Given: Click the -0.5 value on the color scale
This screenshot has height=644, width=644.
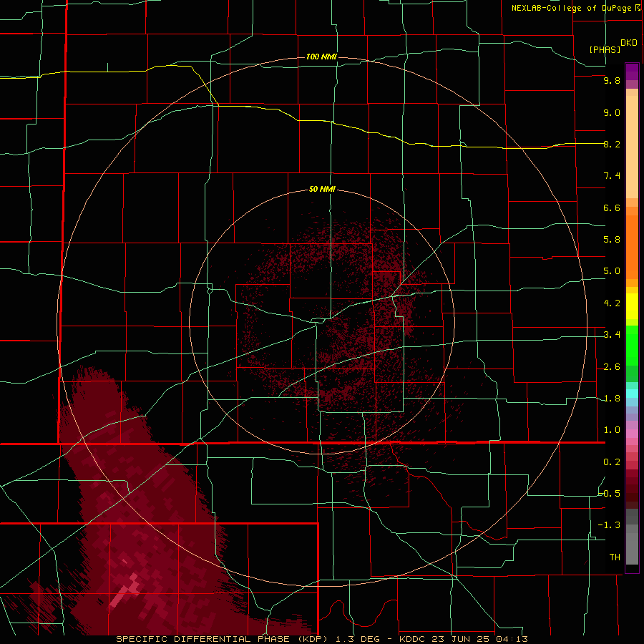Looking at the screenshot, I should click(x=610, y=494).
